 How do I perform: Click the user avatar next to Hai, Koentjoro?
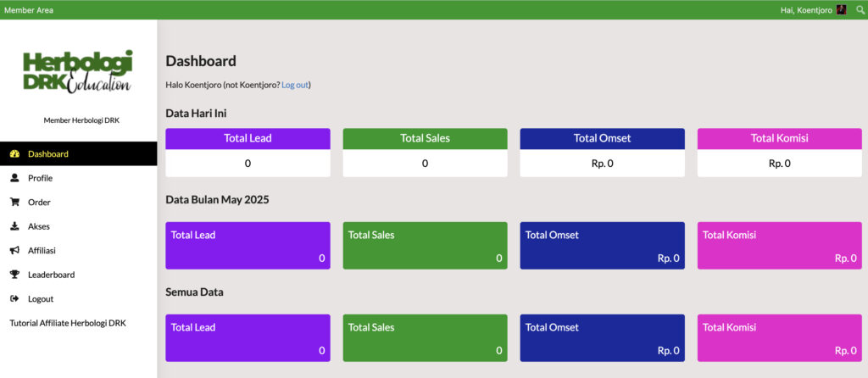842,9
